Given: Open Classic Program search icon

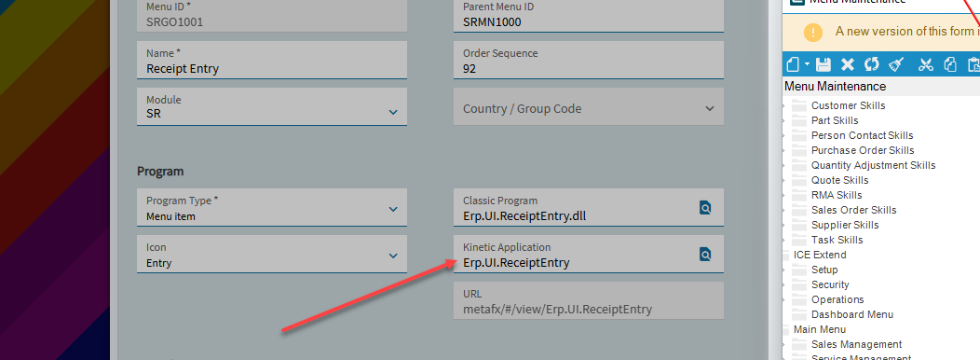Looking at the screenshot, I should tap(705, 207).
